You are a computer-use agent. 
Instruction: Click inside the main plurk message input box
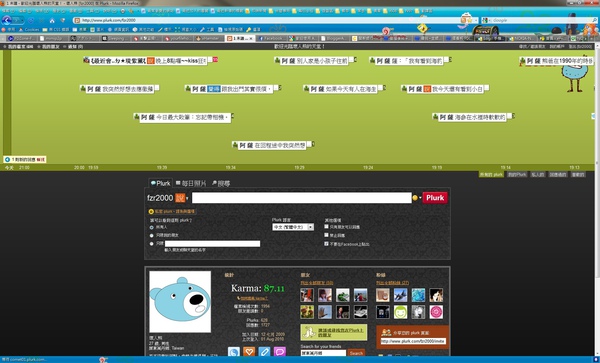(x=302, y=198)
